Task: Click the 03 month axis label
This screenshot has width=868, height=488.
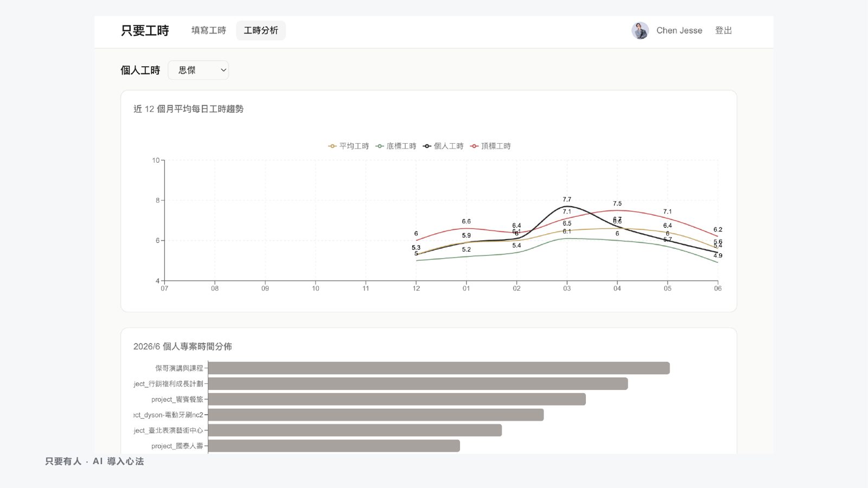Action: point(567,288)
